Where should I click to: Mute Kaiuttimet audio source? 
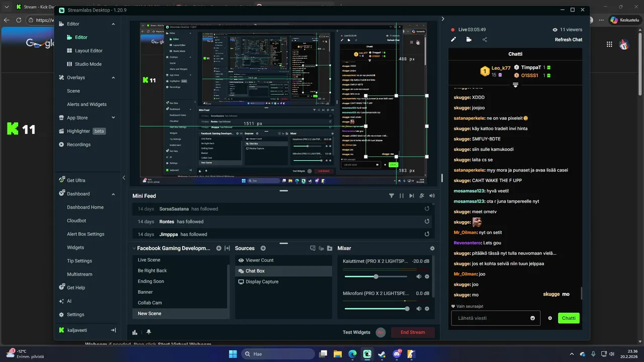(x=419, y=277)
